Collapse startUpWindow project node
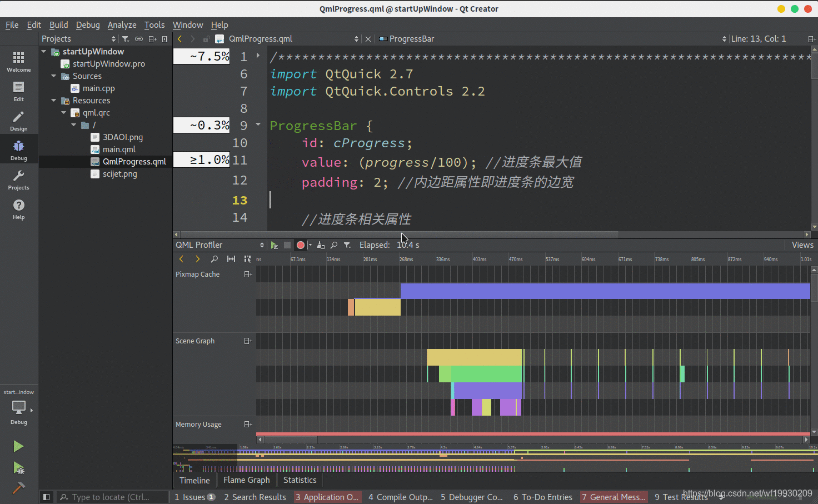The height and width of the screenshot is (504, 818). [x=44, y=52]
